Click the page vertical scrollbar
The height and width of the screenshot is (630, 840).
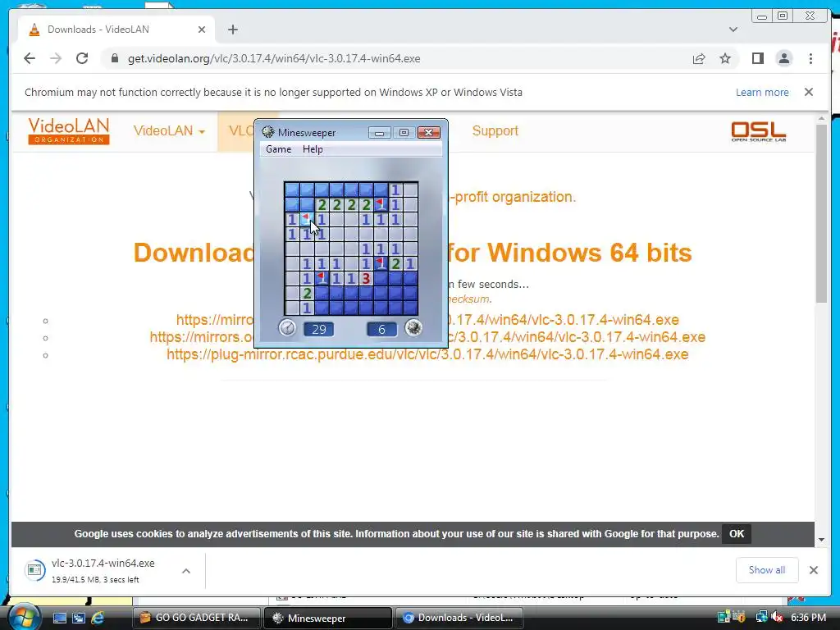(822, 214)
